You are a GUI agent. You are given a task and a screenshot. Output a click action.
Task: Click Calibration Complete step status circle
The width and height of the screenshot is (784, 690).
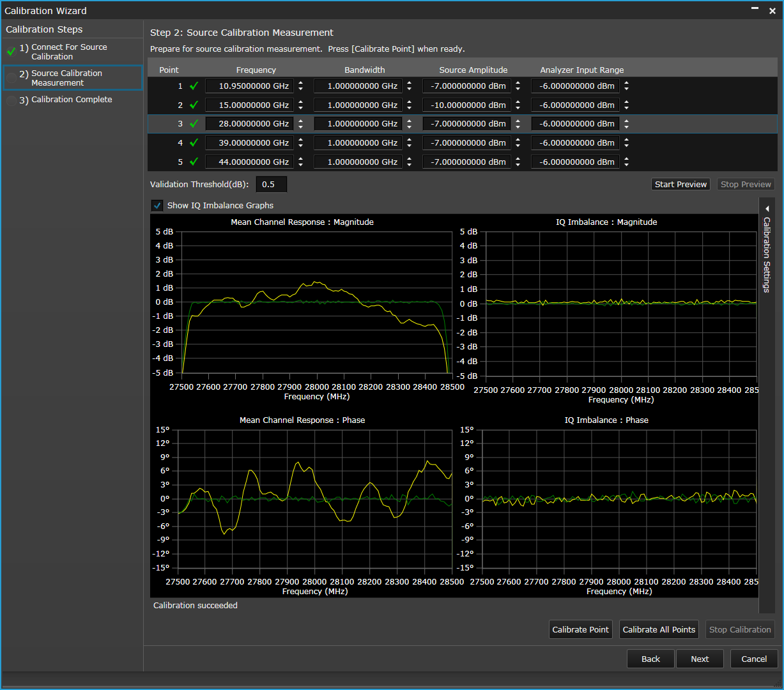tap(11, 100)
